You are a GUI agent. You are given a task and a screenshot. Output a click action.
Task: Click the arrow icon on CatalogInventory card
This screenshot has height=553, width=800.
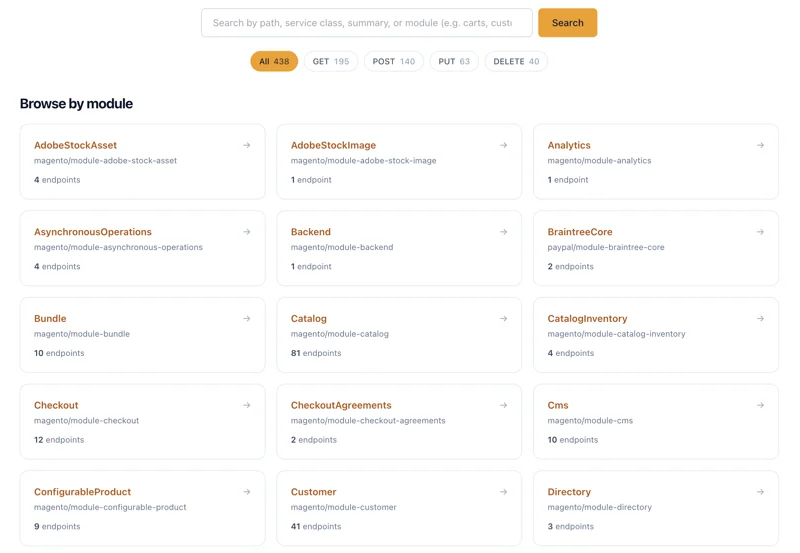pos(760,319)
